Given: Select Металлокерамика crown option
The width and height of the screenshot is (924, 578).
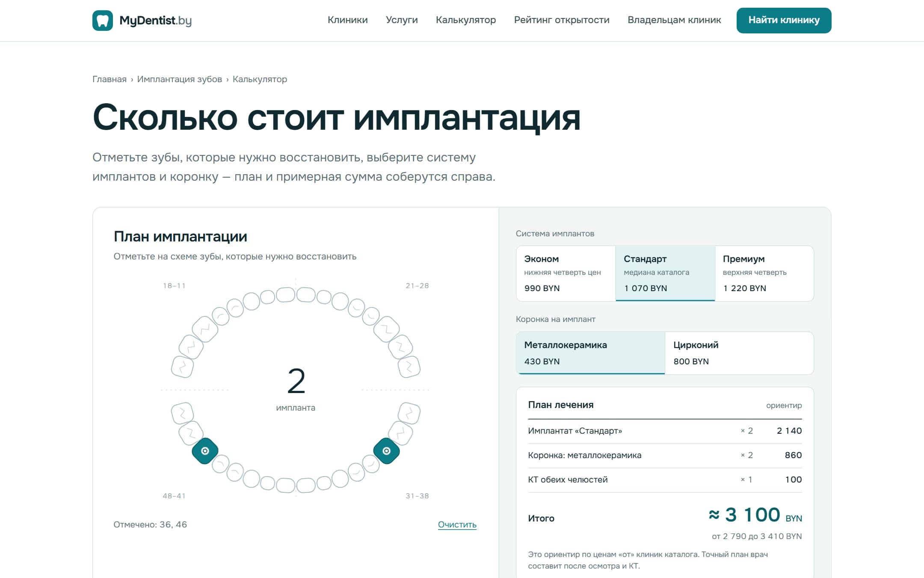Looking at the screenshot, I should (x=590, y=353).
